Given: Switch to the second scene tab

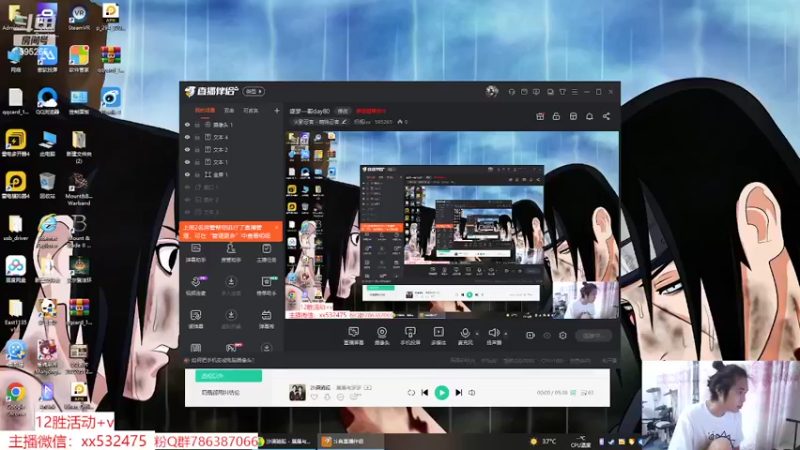Looking at the screenshot, I should 229,110.
